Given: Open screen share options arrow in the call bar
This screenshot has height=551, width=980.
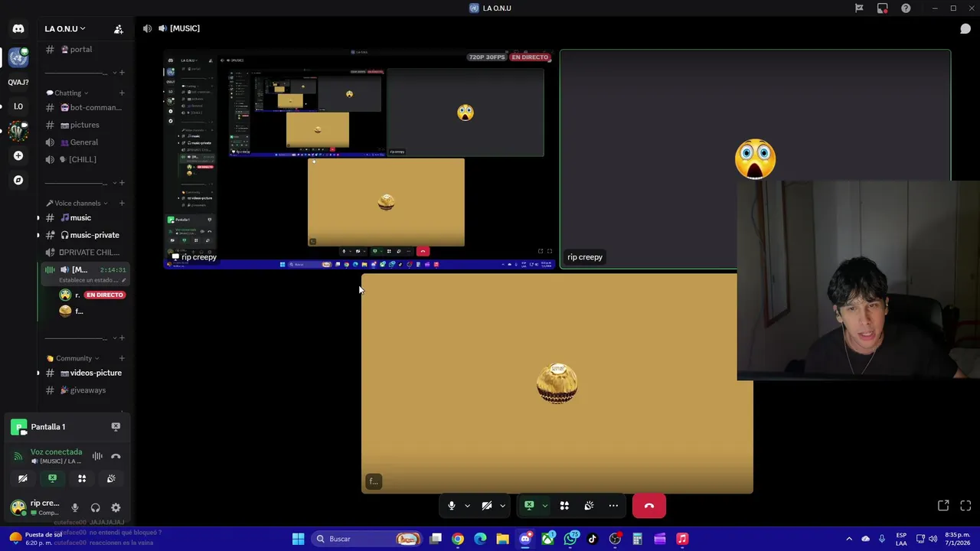Looking at the screenshot, I should (544, 506).
